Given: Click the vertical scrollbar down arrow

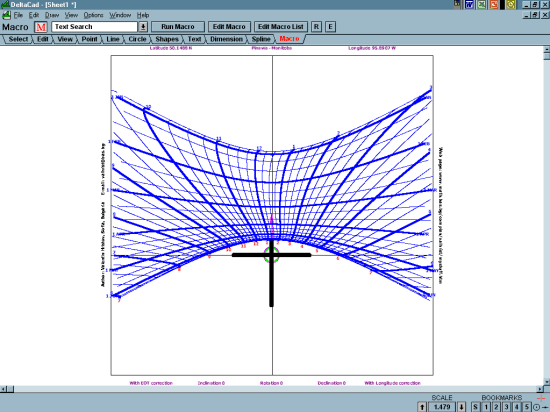Looking at the screenshot, I should tap(546, 381).
